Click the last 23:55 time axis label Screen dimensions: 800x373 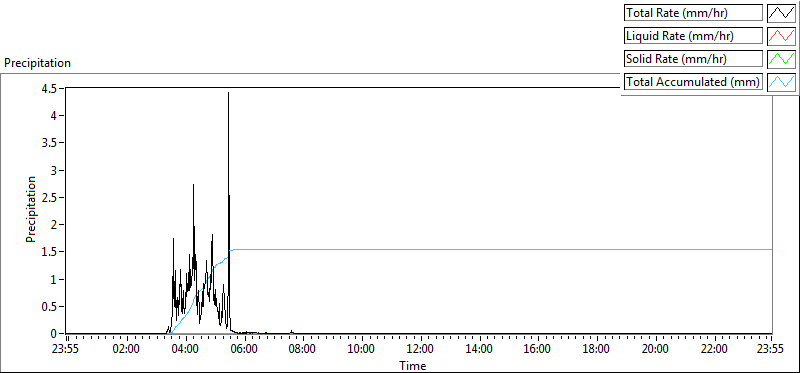click(772, 349)
